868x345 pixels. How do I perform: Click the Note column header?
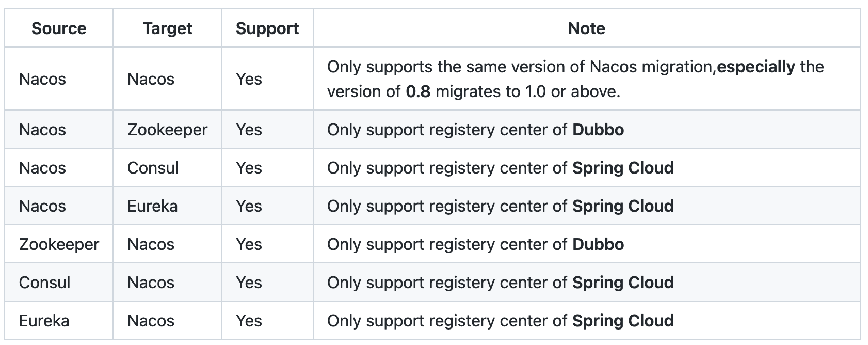point(586,28)
